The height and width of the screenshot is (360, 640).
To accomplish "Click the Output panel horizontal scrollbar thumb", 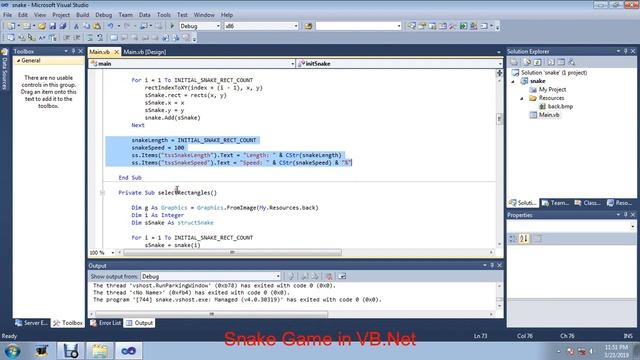I will click(x=211, y=314).
